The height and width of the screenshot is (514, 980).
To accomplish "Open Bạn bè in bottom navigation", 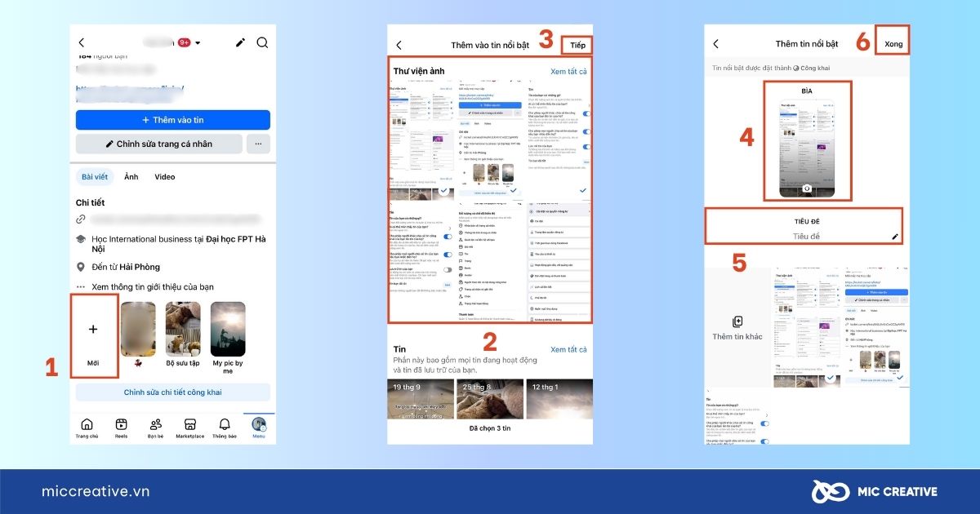I will coord(155,428).
